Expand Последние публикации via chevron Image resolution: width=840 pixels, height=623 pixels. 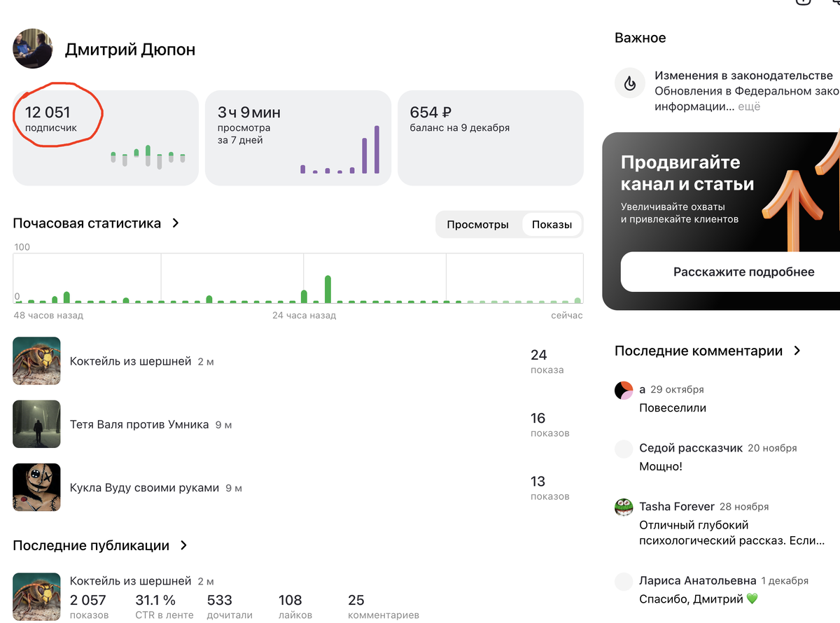tap(184, 545)
